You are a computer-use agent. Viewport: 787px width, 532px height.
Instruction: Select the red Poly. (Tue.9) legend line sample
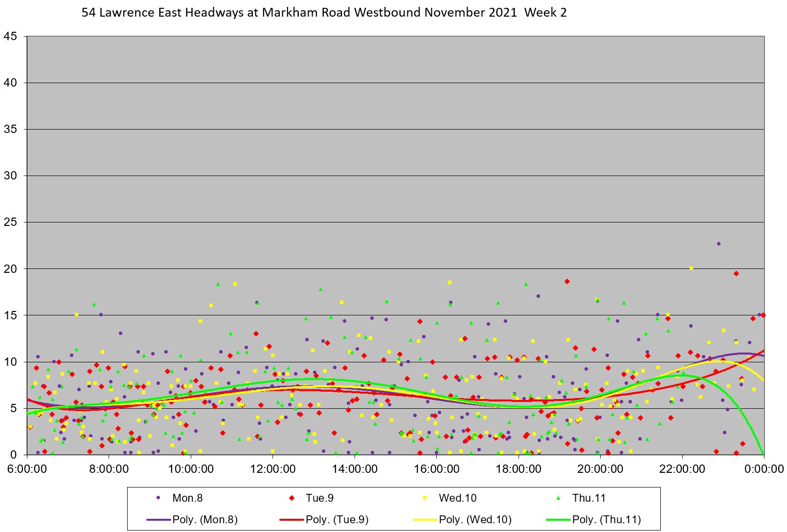[x=292, y=519]
